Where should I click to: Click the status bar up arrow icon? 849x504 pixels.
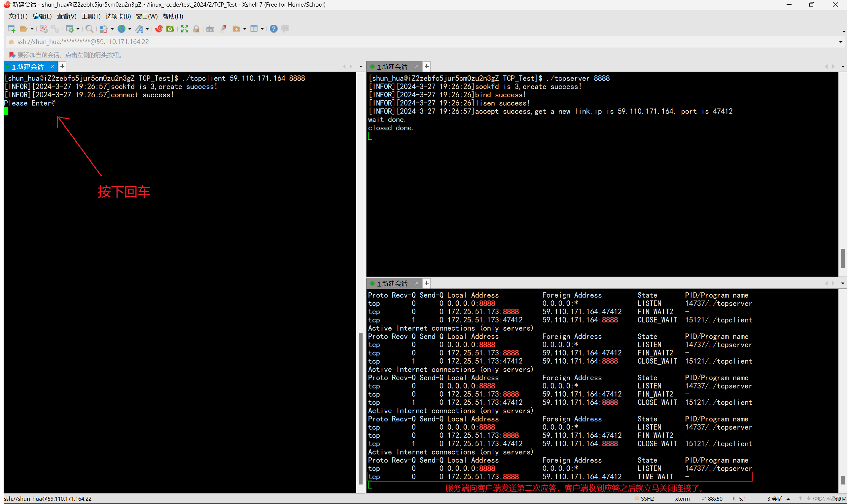800,499
